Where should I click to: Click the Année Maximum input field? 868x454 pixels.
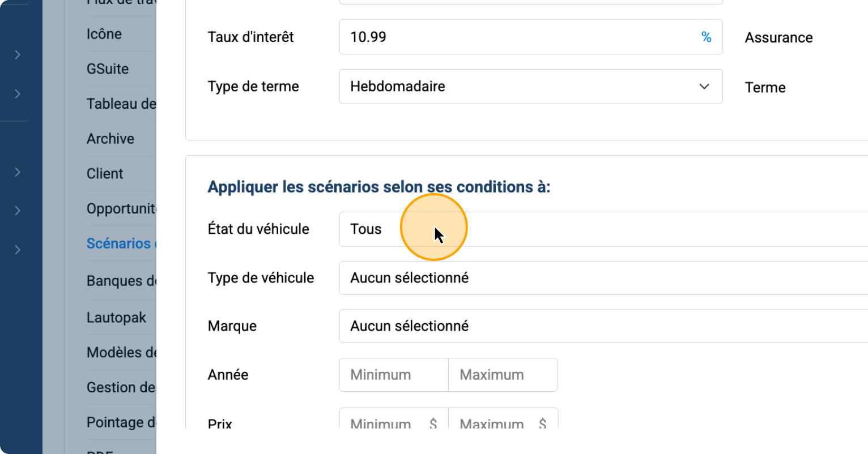(503, 375)
